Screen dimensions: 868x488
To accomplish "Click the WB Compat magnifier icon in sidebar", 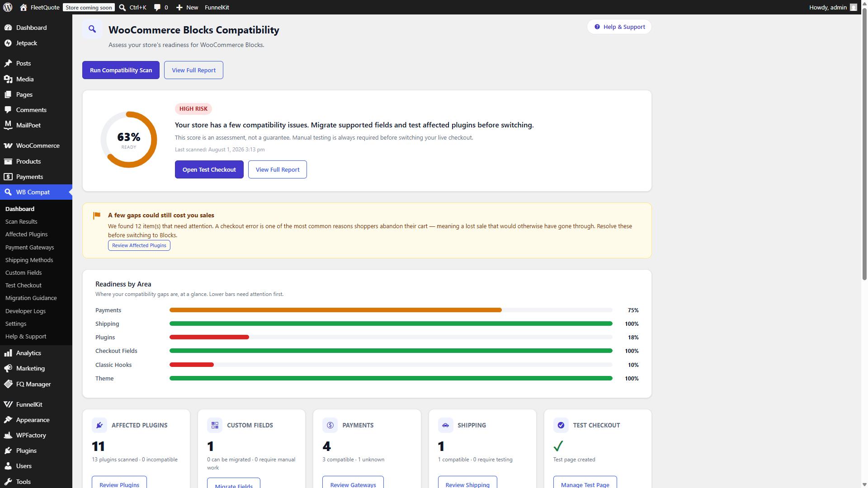I will 8,192.
